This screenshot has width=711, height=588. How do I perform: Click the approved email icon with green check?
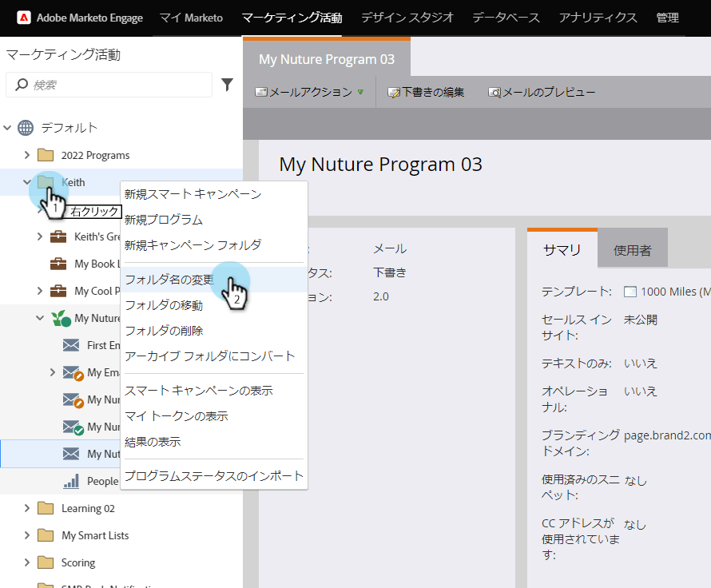73,427
